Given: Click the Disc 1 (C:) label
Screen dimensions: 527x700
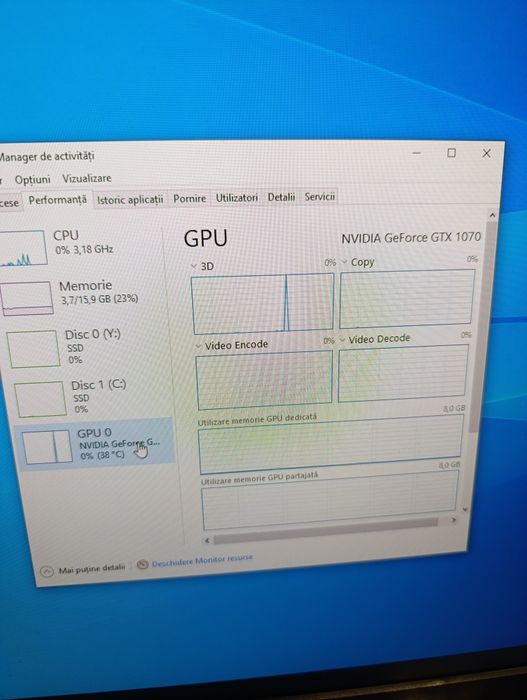Looking at the screenshot, I should pyautogui.click(x=99, y=385).
